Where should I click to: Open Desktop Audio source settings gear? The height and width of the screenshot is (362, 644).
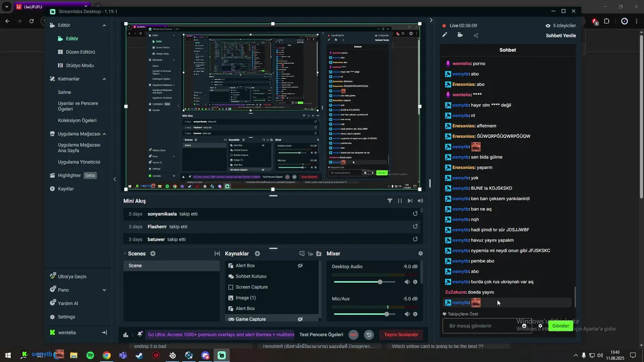(415, 282)
